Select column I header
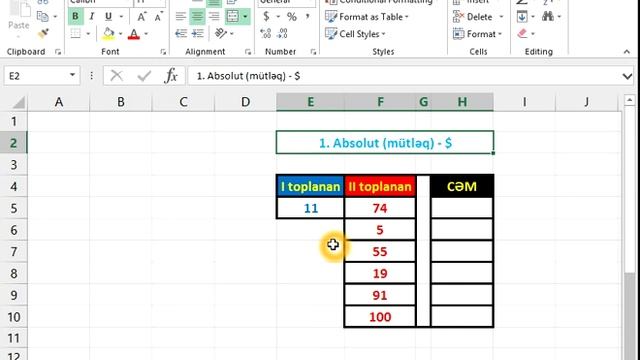The image size is (640, 360). tap(524, 102)
